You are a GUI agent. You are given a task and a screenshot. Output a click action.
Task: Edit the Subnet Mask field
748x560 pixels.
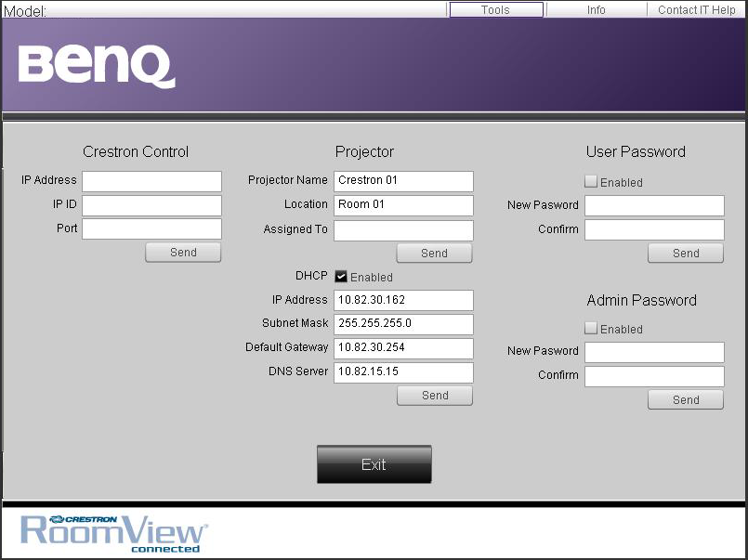(x=403, y=324)
